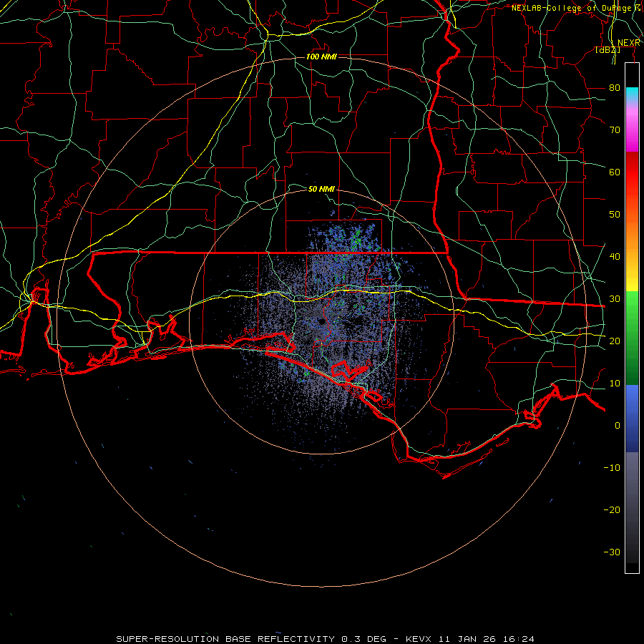Click the -30 dBZ scale value

tap(612, 552)
